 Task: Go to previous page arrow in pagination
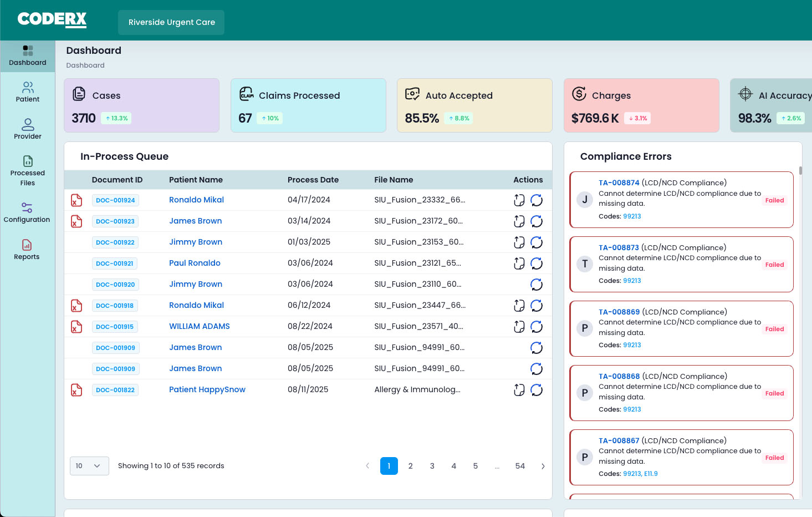pos(367,466)
